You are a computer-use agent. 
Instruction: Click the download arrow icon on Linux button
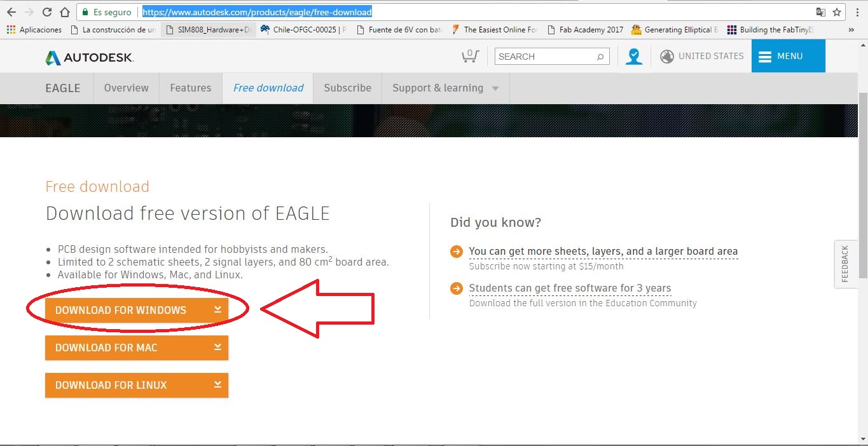click(217, 384)
